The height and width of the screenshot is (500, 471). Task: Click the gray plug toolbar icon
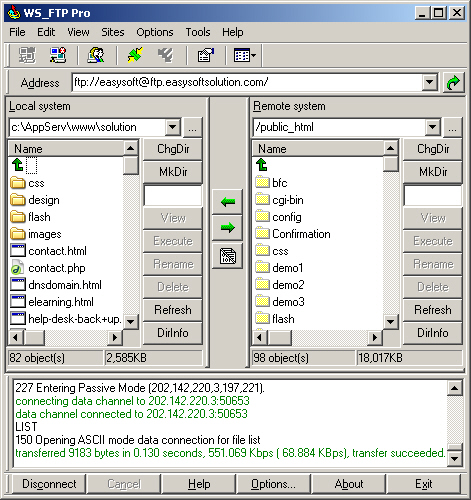pyautogui.click(x=166, y=55)
